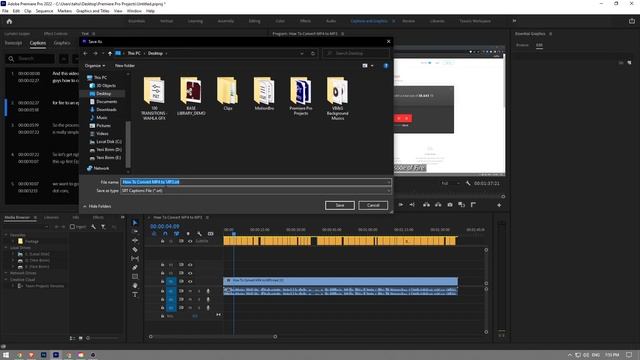Open the Save as type dropdown
The height and width of the screenshot is (360, 640).
(x=256, y=191)
